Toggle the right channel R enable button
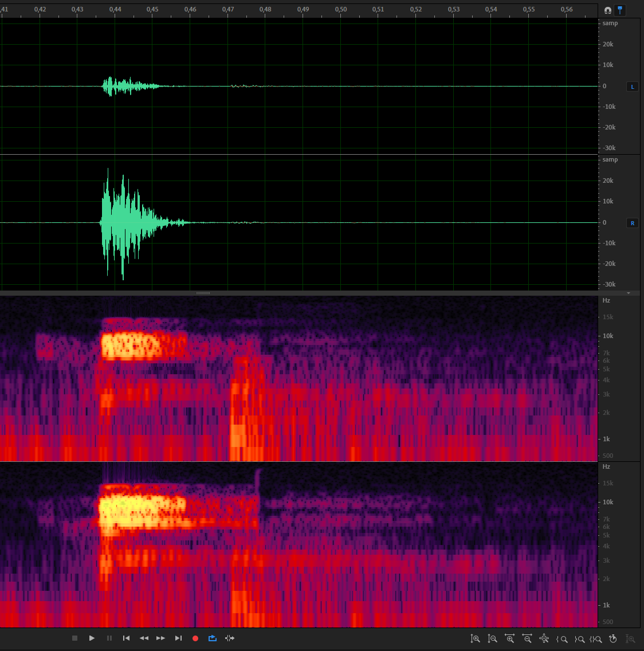This screenshot has height=651, width=644. coord(633,223)
